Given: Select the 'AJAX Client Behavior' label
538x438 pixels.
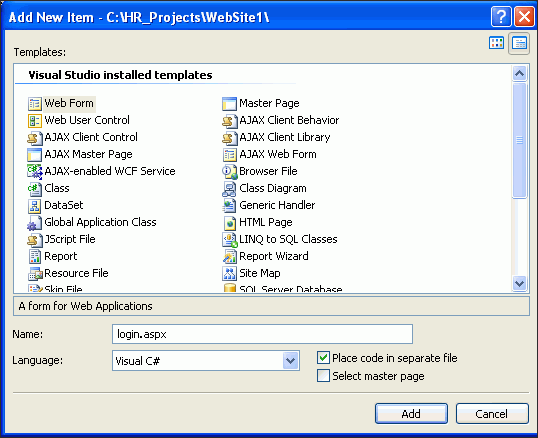Looking at the screenshot, I should point(289,120).
